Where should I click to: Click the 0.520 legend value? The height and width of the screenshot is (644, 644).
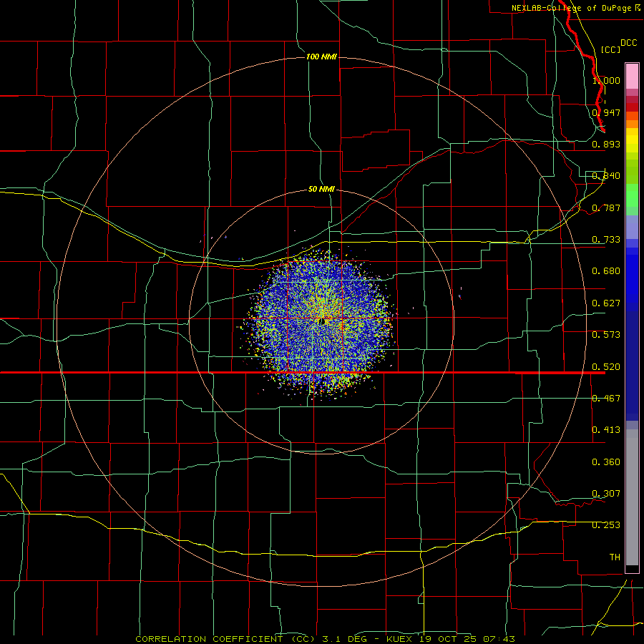point(606,367)
